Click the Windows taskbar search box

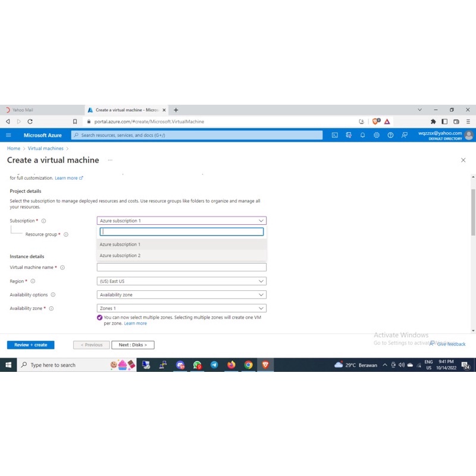pos(77,365)
